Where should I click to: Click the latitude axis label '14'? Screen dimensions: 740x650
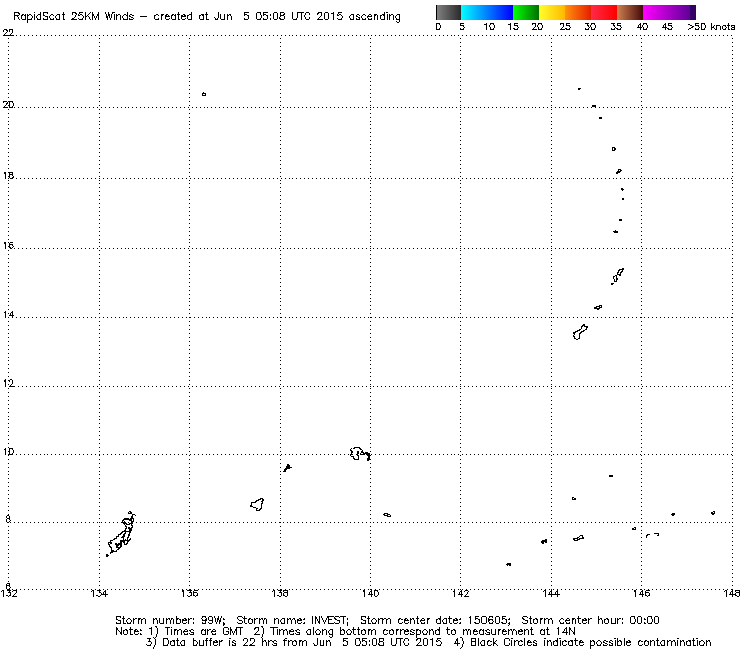pos(8,314)
